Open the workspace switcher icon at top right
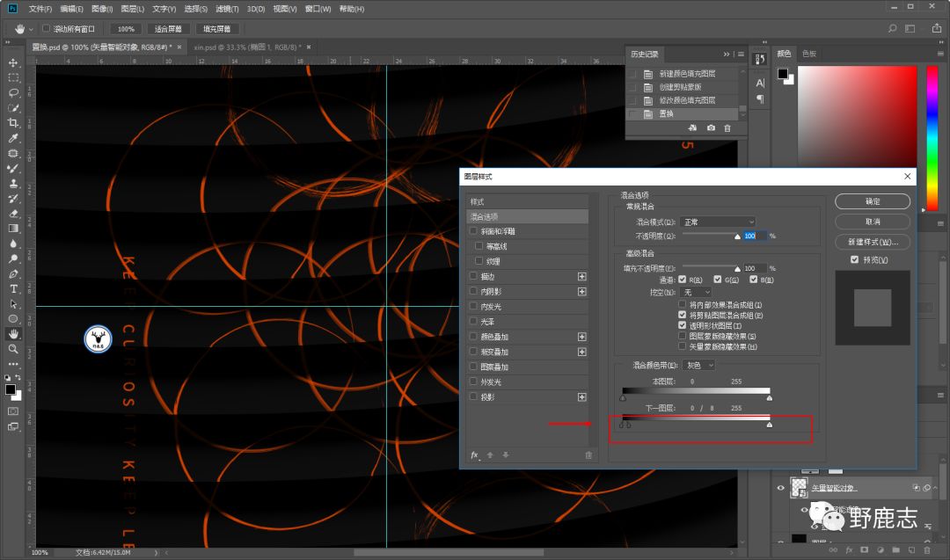Image resolution: width=950 pixels, height=560 pixels. pyautogui.click(x=910, y=28)
